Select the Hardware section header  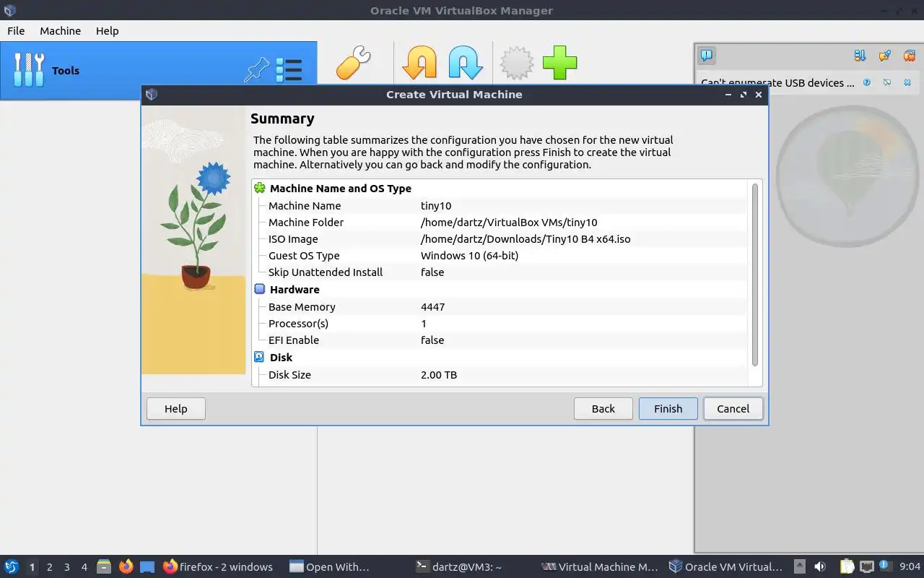click(x=295, y=289)
